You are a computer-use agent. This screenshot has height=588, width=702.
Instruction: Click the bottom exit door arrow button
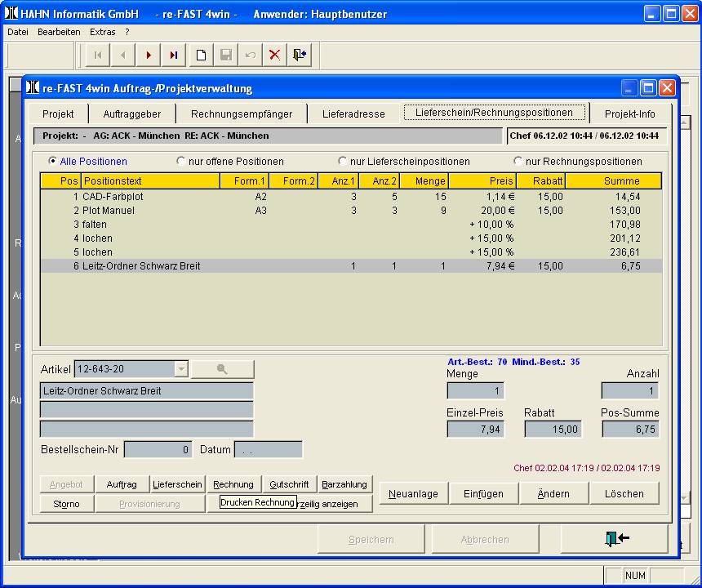click(614, 539)
